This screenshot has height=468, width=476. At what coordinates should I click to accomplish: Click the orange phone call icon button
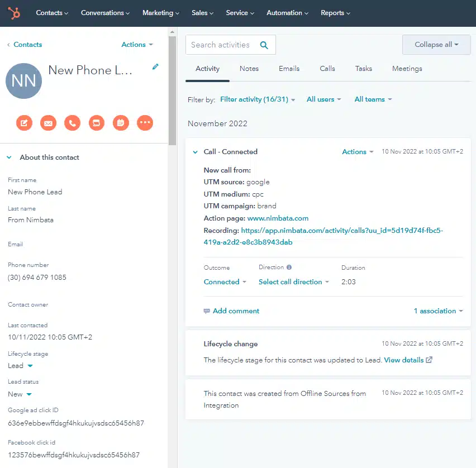[72, 123]
